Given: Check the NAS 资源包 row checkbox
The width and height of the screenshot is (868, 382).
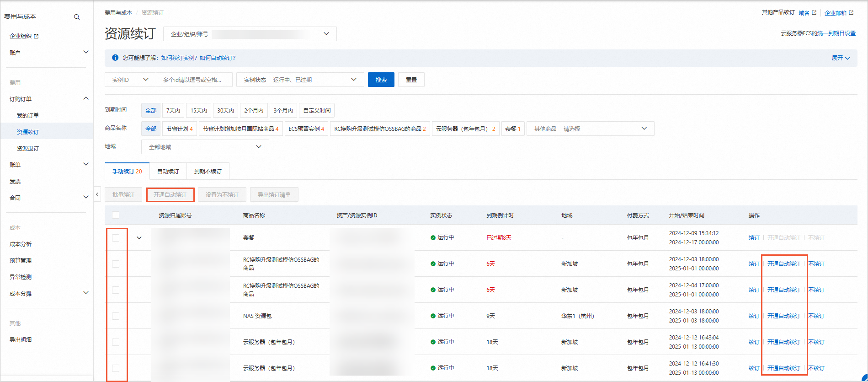Looking at the screenshot, I should click(116, 316).
